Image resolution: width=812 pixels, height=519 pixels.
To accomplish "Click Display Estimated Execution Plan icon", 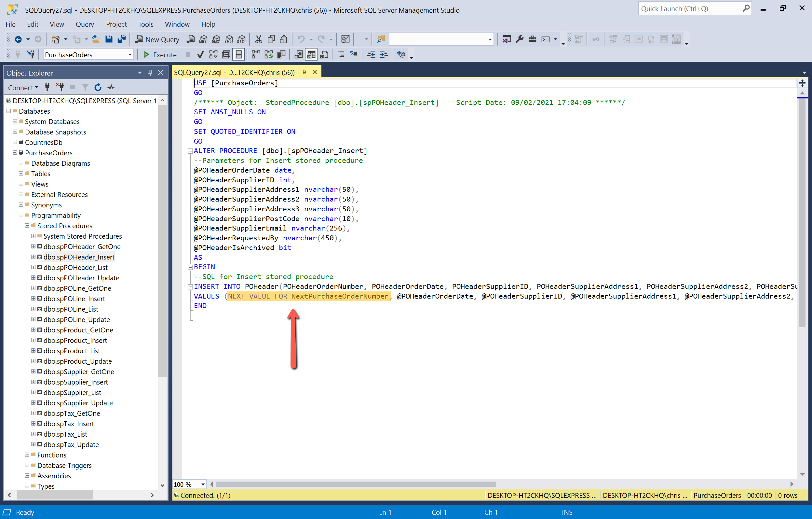I will point(213,55).
